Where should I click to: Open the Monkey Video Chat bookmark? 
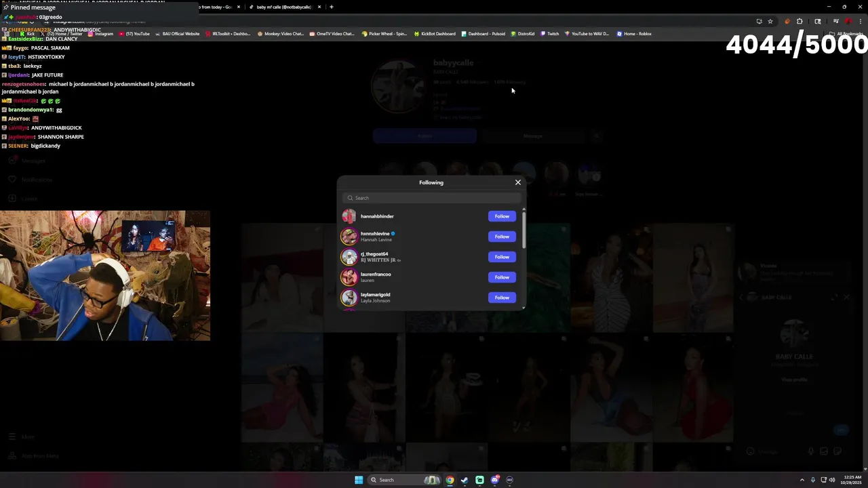(281, 33)
